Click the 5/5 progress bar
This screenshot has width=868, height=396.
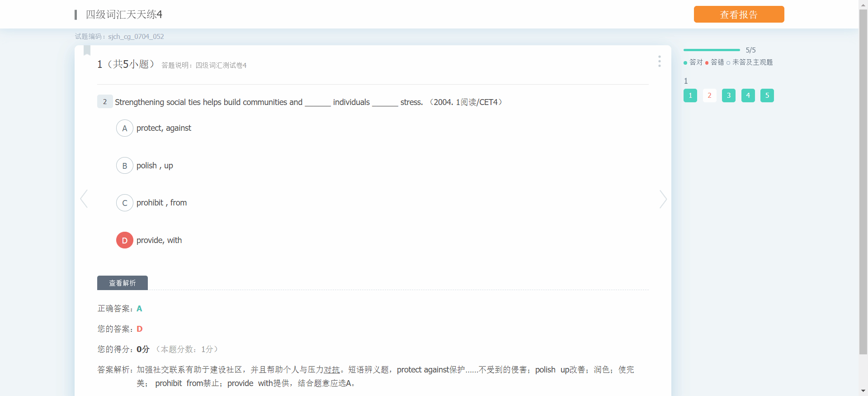click(712, 50)
